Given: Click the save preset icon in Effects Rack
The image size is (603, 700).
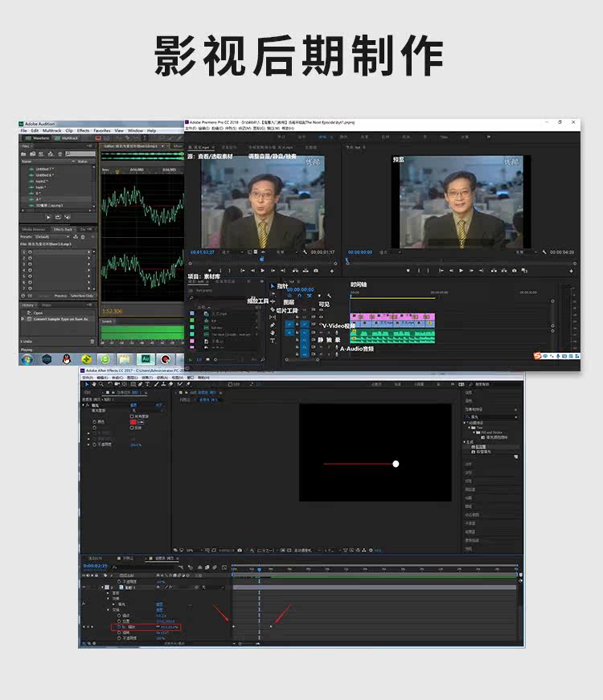Looking at the screenshot, I should point(76,236).
